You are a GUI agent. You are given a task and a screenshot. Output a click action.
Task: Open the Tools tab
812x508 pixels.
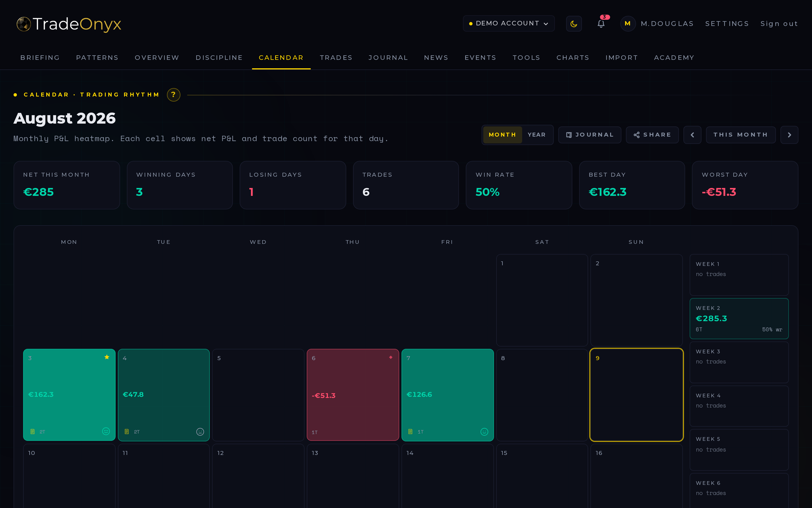pos(526,58)
